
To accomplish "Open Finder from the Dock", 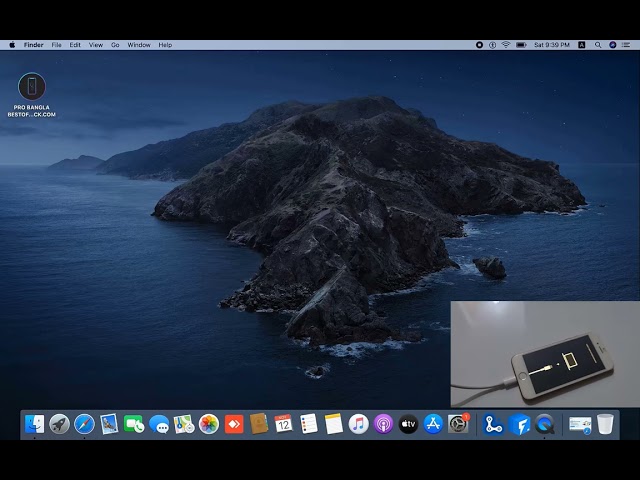I will [x=34, y=424].
